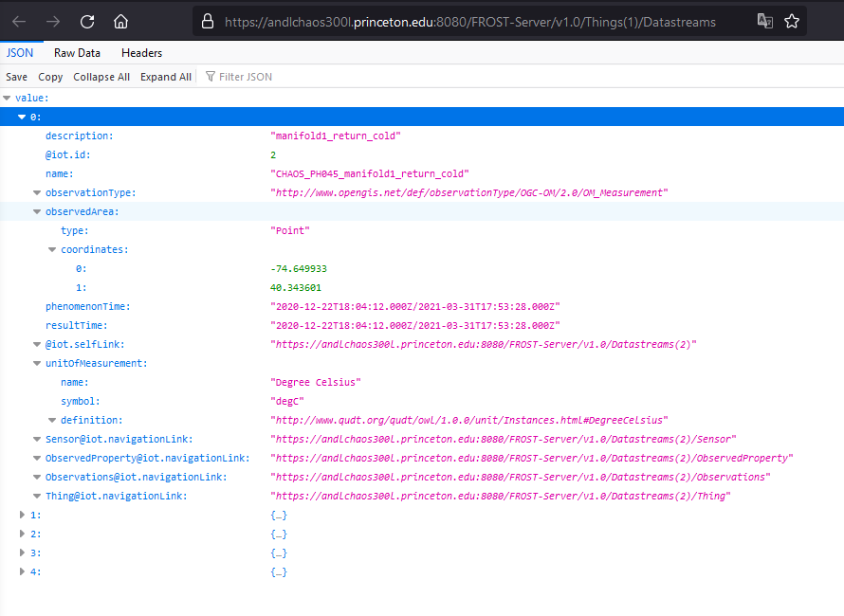Click the browser back arrow
This screenshot has width=844, height=616.
[20, 21]
